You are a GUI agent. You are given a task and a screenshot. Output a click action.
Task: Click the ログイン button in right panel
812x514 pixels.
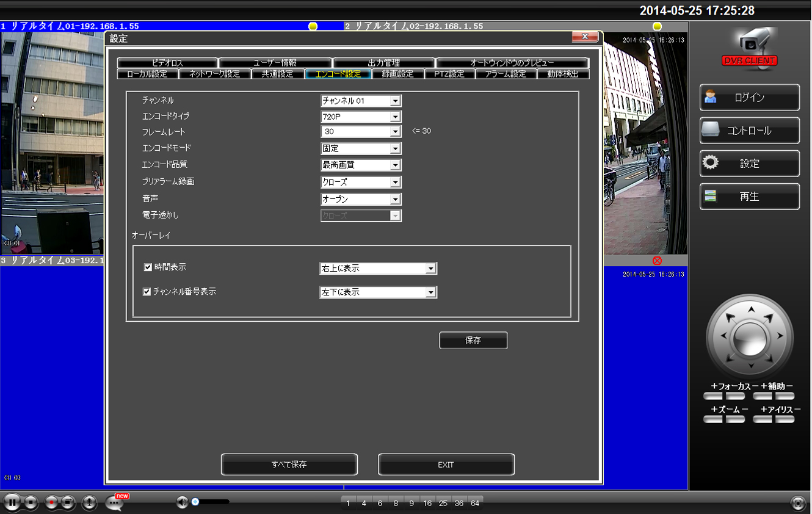(750, 98)
